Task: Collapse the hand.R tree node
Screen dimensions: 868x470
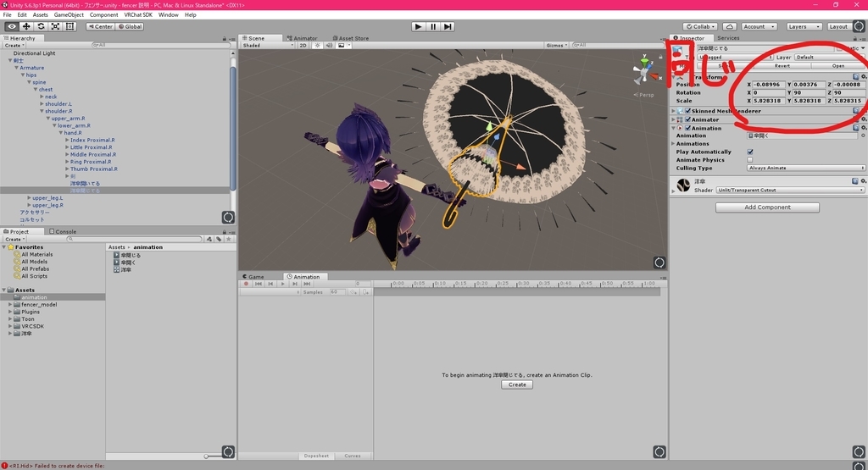Action: [x=60, y=133]
